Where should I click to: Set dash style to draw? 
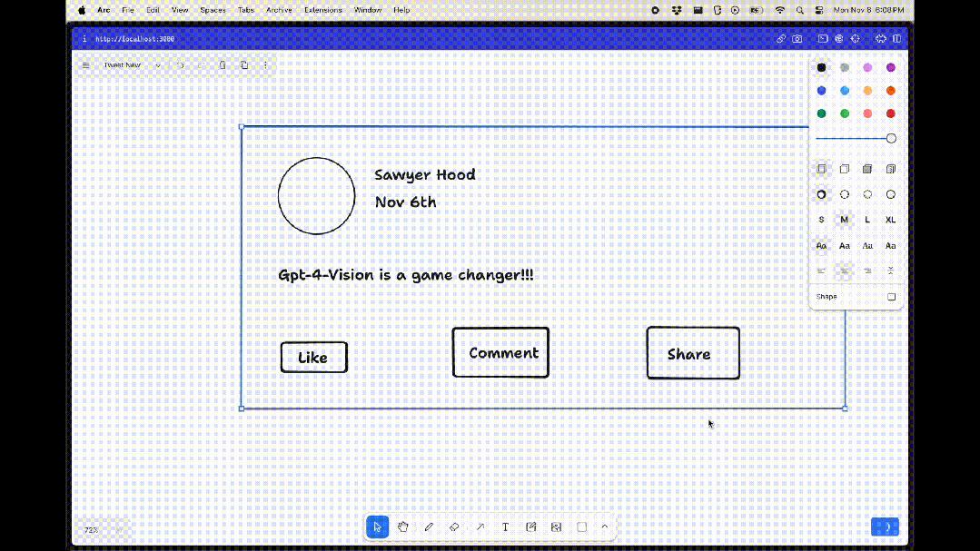click(821, 195)
